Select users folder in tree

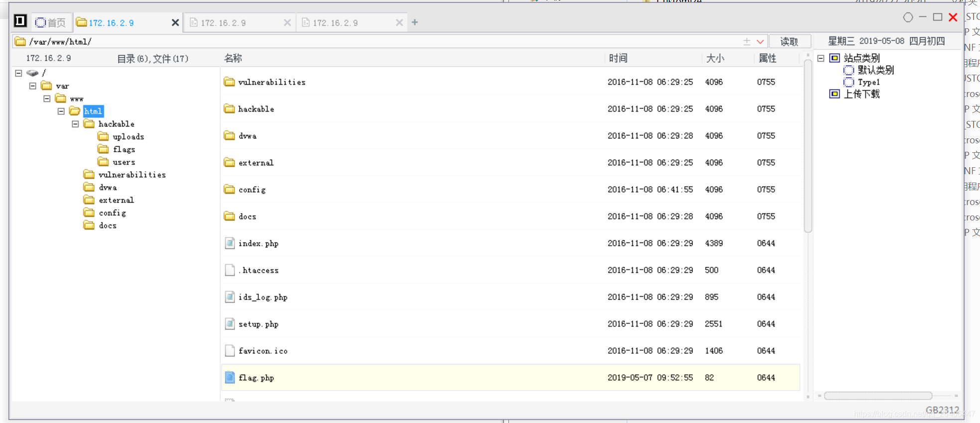click(x=124, y=162)
